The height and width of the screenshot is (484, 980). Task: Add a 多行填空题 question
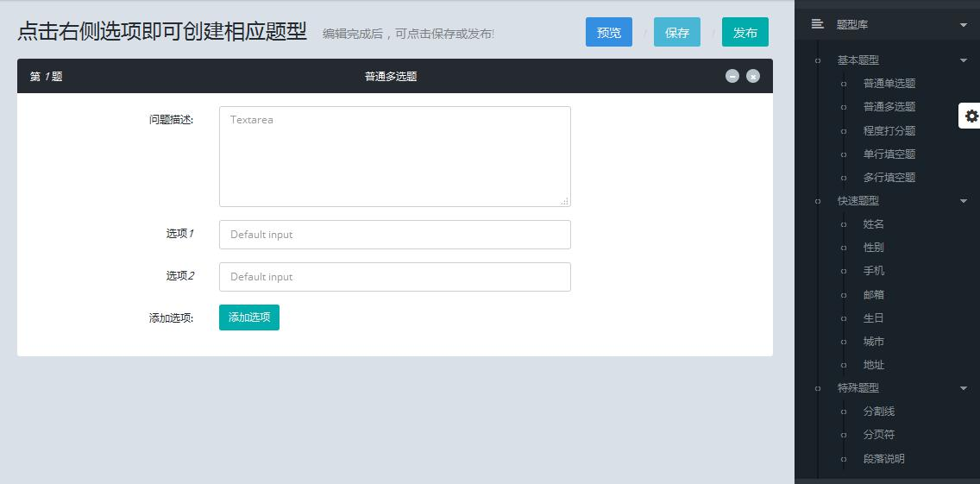pos(889,178)
